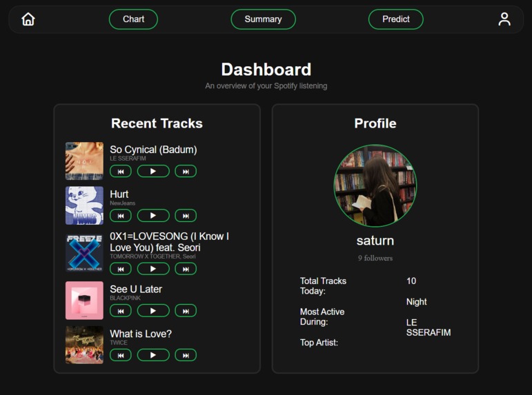Click the value '10'
The width and height of the screenshot is (532, 395).
pyautogui.click(x=411, y=281)
